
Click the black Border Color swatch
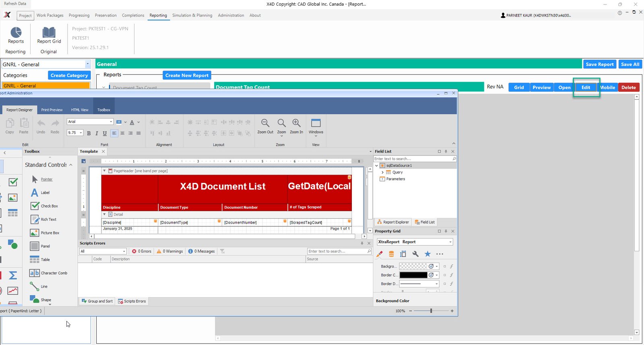point(413,275)
